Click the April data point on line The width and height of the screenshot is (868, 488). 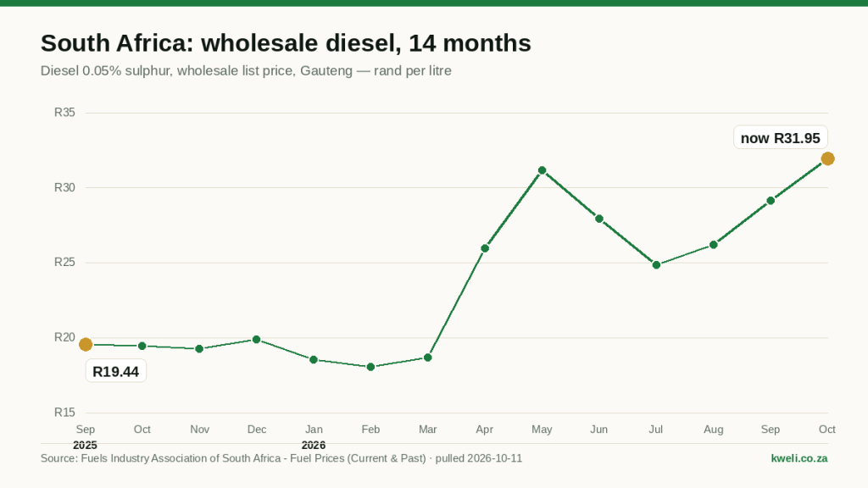point(485,248)
